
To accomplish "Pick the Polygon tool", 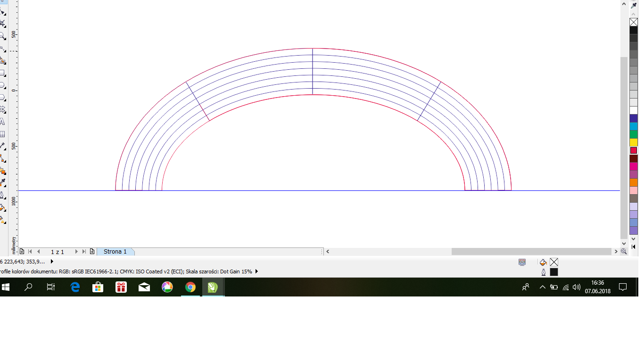I will 2,98.
